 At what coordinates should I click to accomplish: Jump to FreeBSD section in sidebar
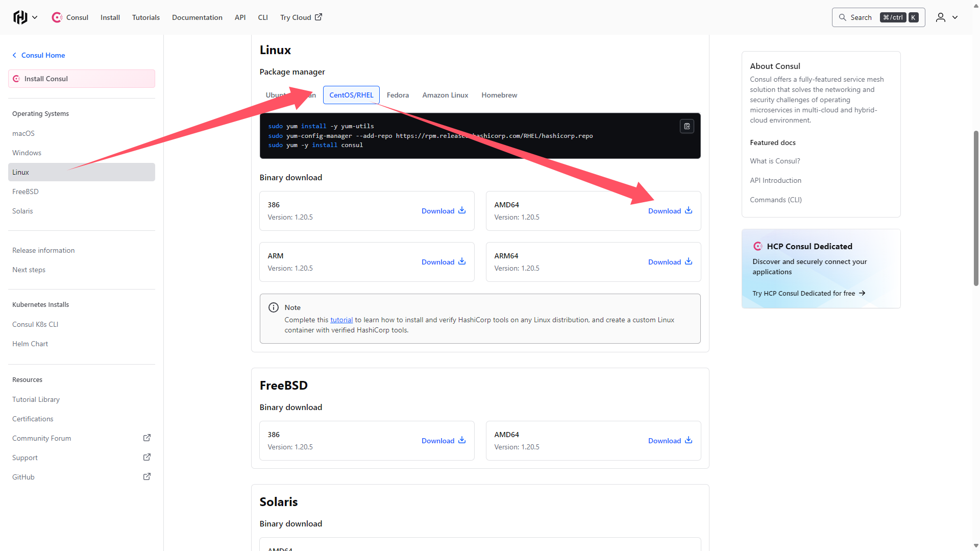pyautogui.click(x=26, y=191)
